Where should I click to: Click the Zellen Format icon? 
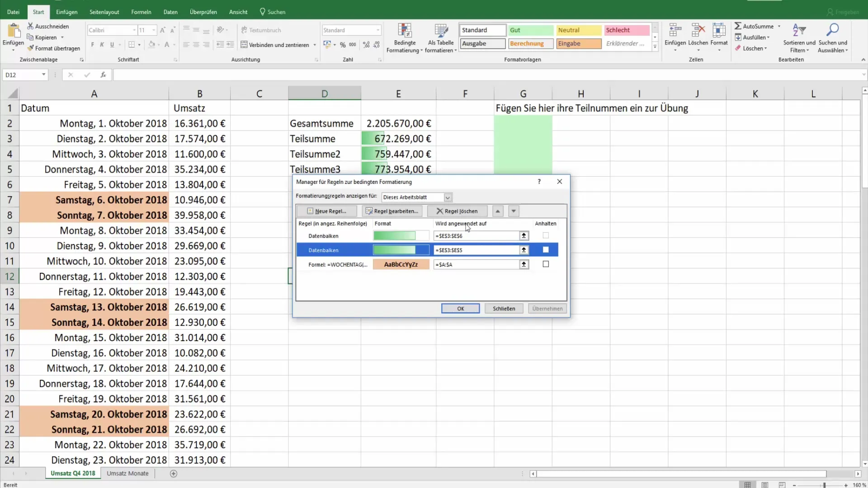(719, 30)
